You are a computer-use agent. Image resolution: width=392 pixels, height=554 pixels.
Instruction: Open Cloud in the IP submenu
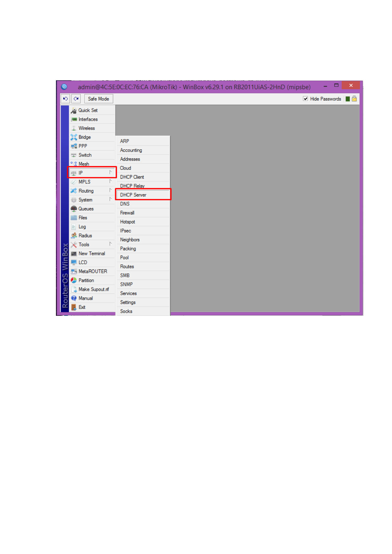(x=143, y=168)
